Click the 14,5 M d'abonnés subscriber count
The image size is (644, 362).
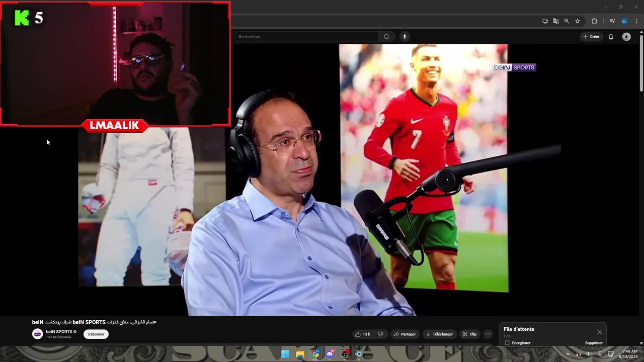[x=58, y=337]
